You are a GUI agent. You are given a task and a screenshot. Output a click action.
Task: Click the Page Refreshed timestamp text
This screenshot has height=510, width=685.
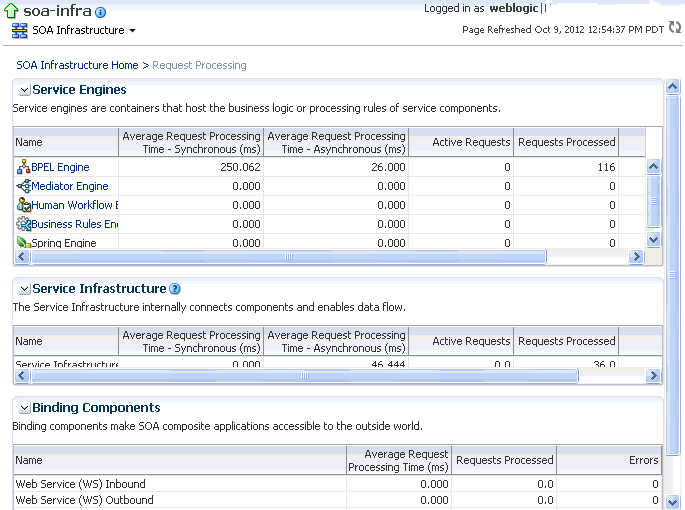coord(563,29)
